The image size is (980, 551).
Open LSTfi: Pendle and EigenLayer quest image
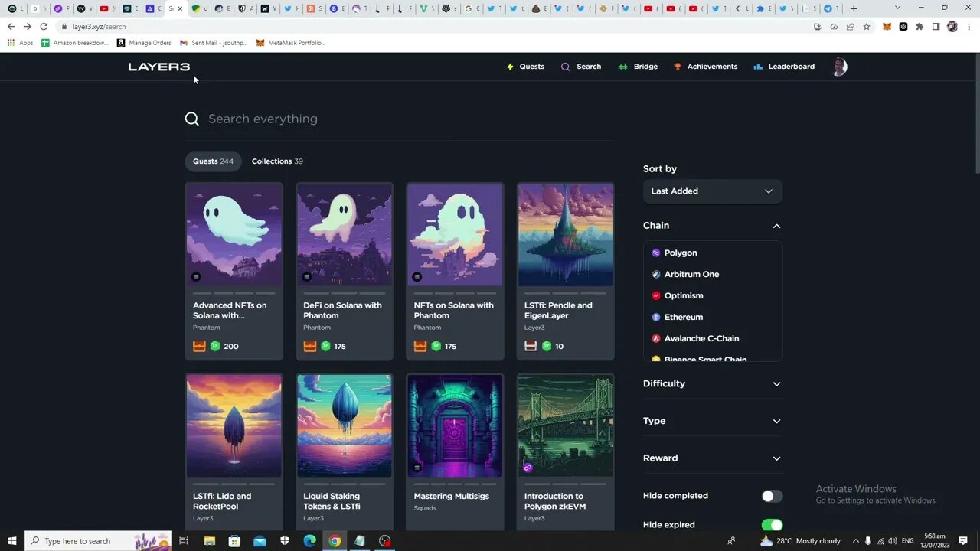(566, 235)
